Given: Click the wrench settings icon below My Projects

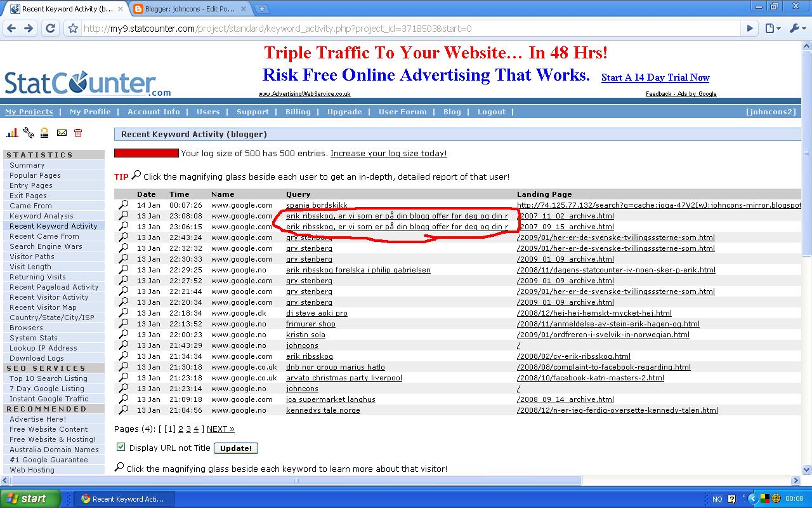Looking at the screenshot, I should click(x=29, y=133).
